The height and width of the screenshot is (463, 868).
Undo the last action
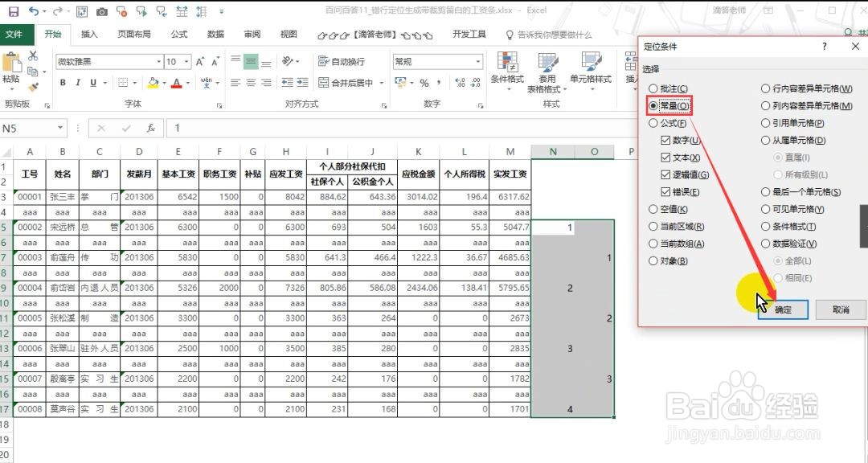point(34,11)
